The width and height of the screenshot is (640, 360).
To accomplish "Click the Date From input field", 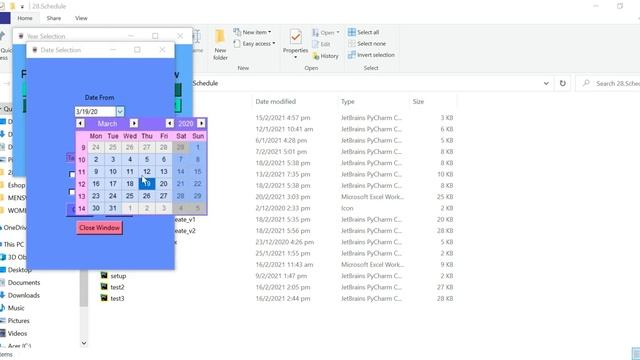I will point(95,111).
